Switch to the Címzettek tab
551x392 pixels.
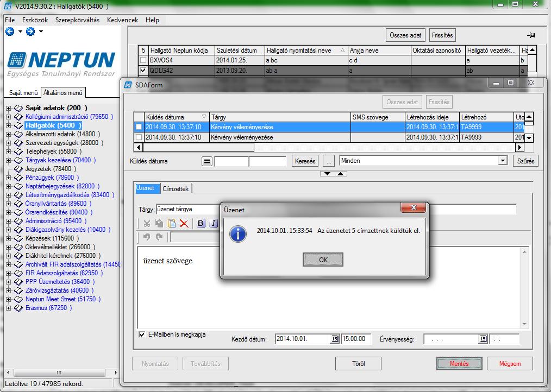[176, 188]
